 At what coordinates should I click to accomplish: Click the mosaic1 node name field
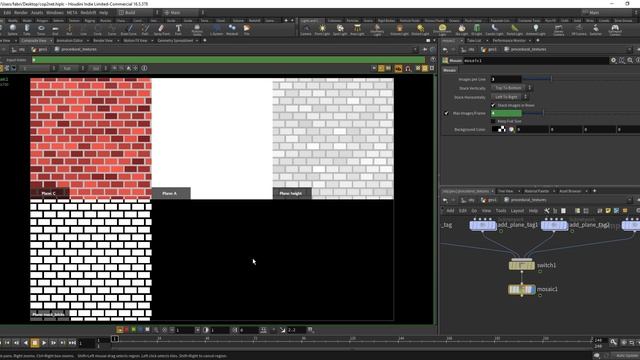click(x=535, y=60)
